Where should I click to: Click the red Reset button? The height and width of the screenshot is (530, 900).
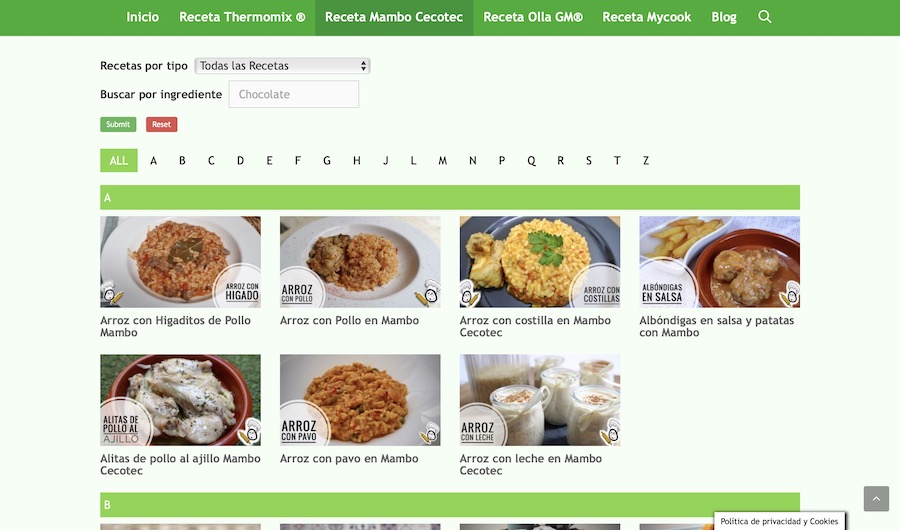click(161, 125)
